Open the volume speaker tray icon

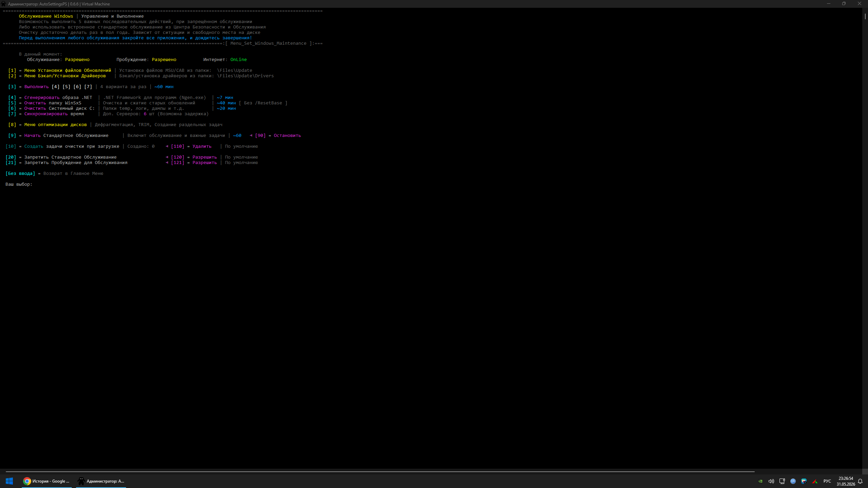point(771,481)
